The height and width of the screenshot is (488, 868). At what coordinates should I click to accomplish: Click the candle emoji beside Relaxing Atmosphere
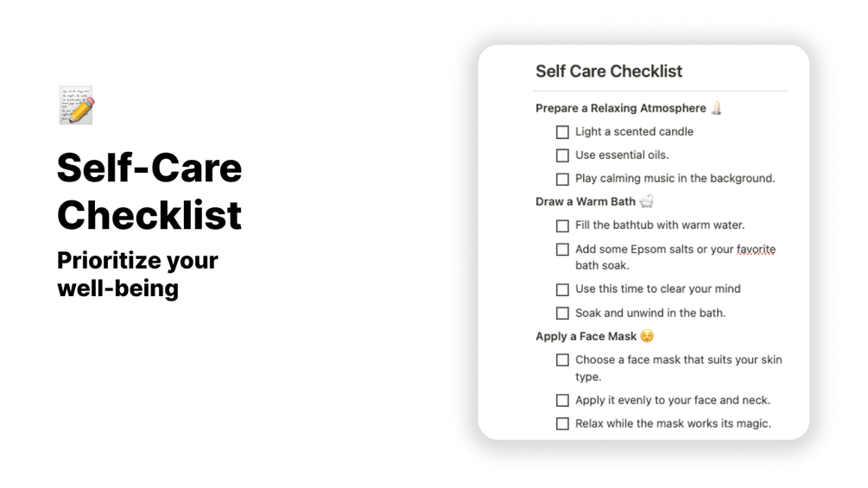pyautogui.click(x=716, y=108)
